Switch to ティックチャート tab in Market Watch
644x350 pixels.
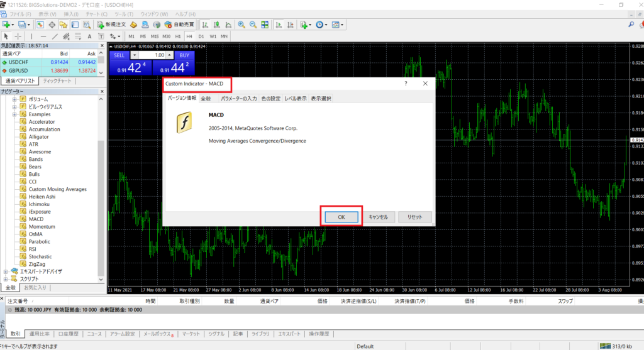[57, 81]
